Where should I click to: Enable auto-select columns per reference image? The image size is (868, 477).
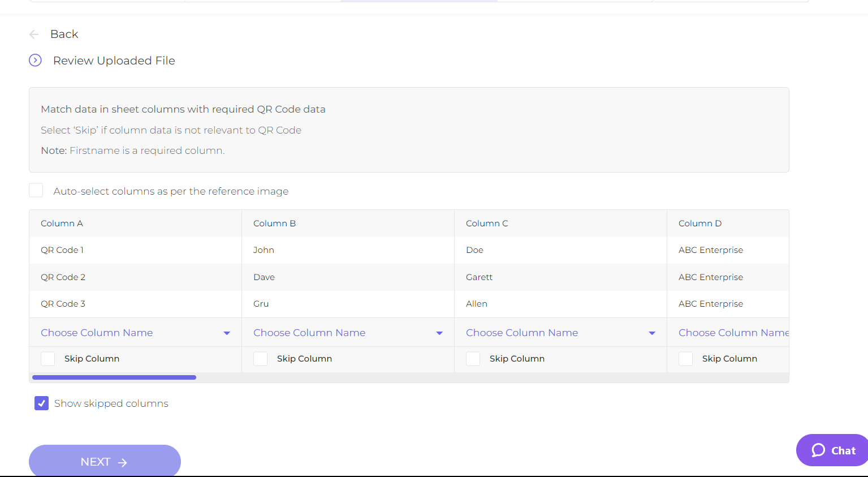(x=36, y=190)
